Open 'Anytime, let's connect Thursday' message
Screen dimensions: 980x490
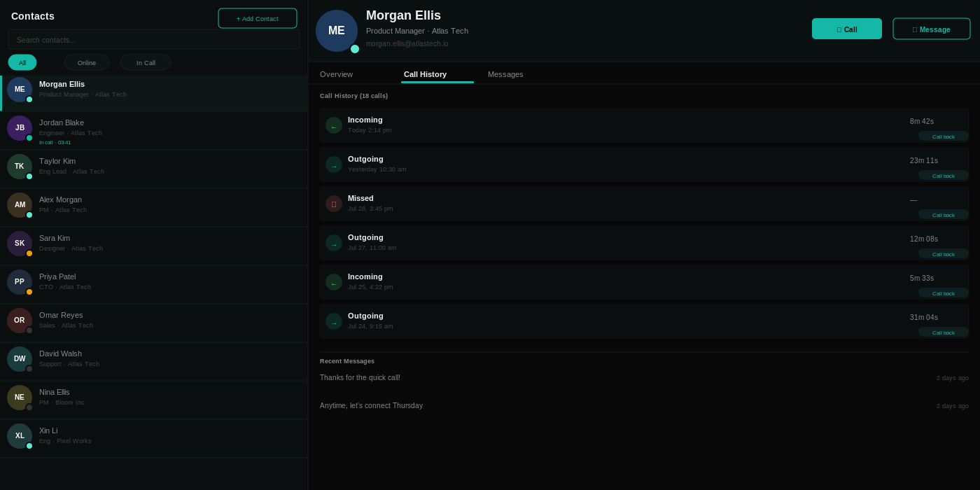(371, 405)
